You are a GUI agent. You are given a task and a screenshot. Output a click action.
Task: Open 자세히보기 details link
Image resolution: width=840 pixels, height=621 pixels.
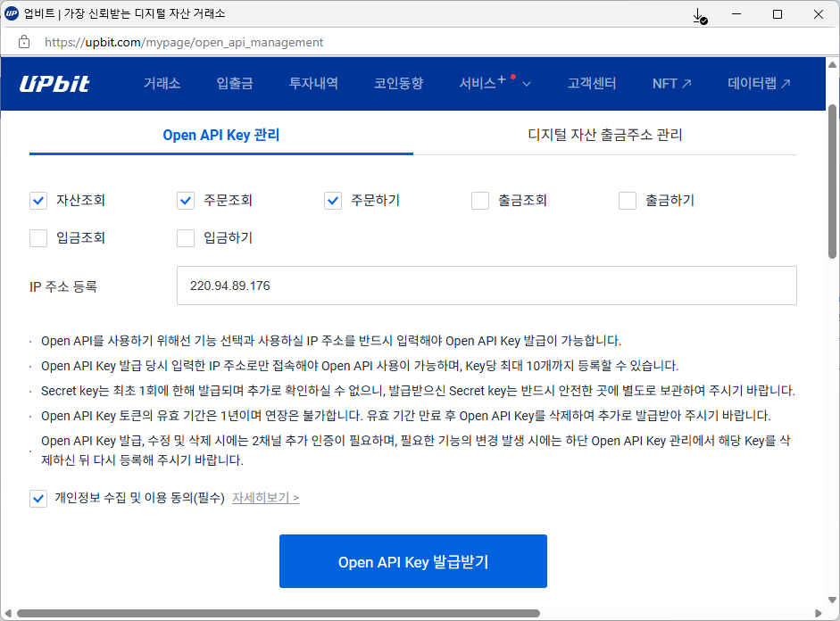point(265,498)
